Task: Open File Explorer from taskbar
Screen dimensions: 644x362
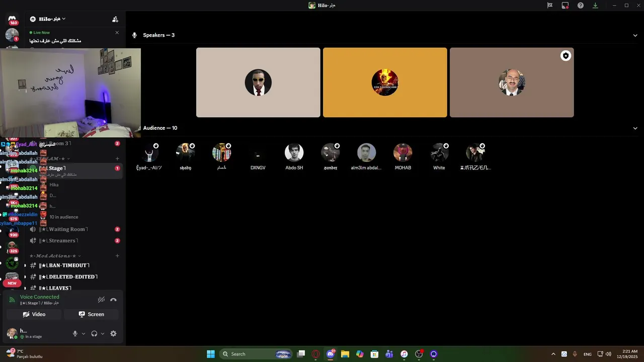Action: [x=345, y=354]
